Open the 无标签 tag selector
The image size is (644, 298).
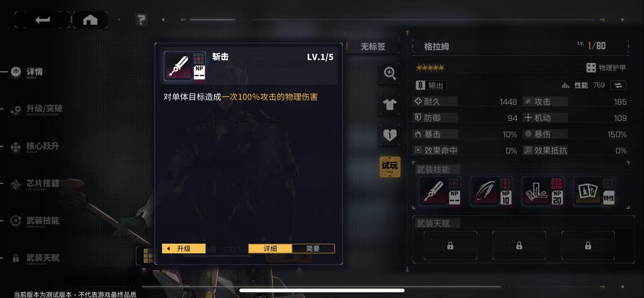373,46
